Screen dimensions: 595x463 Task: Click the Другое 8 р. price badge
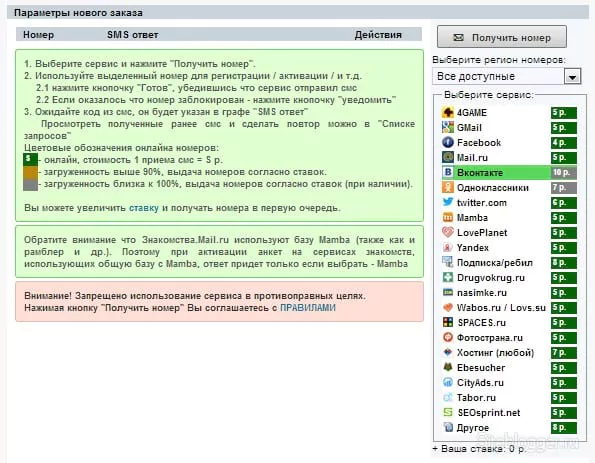tap(564, 428)
